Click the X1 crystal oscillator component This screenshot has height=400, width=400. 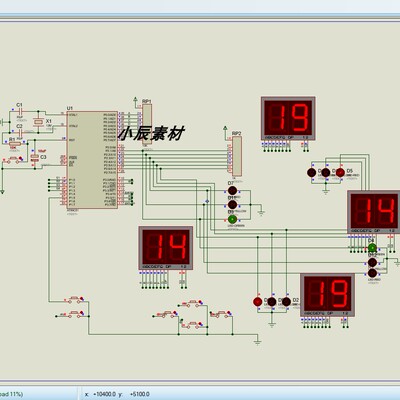(38, 122)
